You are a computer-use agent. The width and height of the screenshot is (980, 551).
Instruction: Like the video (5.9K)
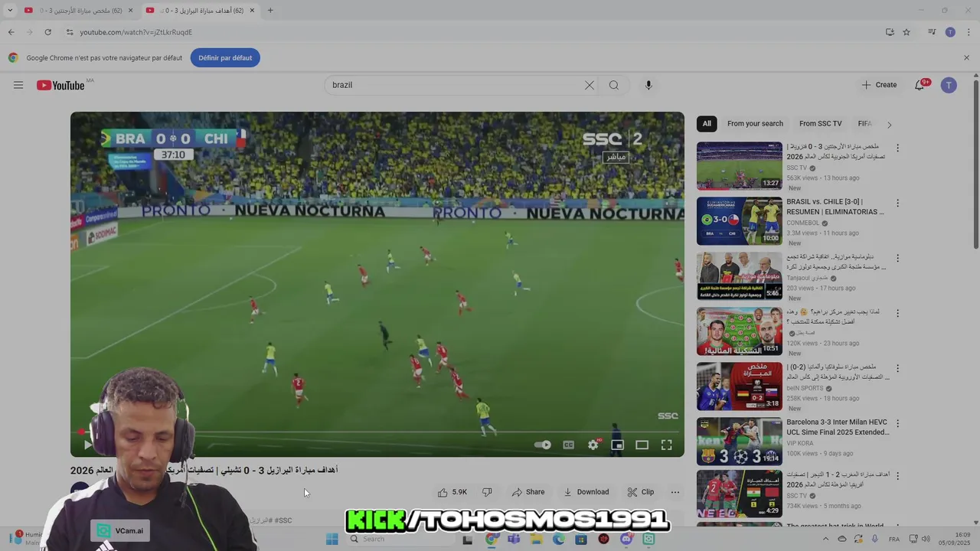452,492
